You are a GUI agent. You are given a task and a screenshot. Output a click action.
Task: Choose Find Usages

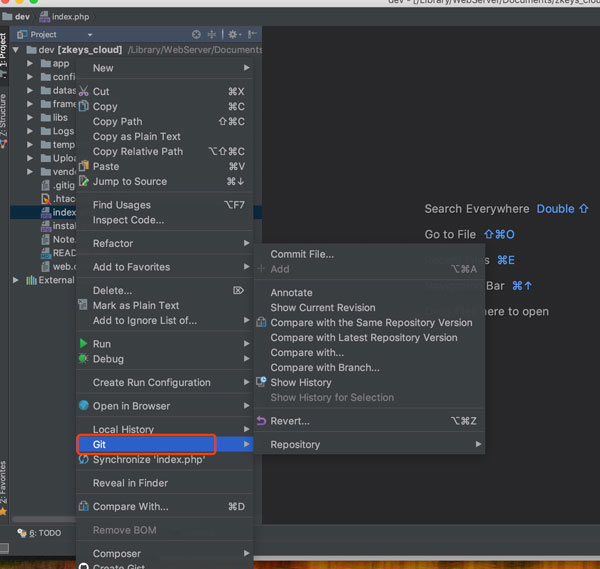(x=165, y=205)
